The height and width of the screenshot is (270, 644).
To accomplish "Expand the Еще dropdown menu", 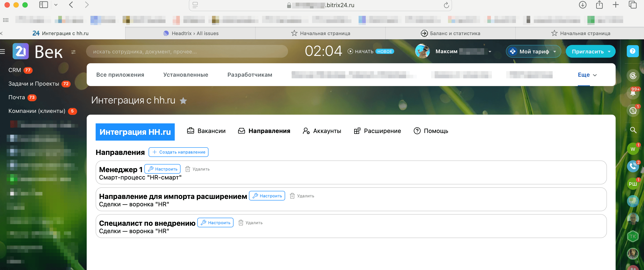I will 587,75.
